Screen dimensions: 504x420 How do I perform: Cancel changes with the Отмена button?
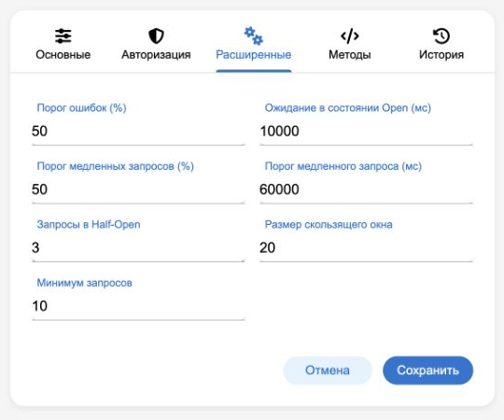click(x=328, y=371)
